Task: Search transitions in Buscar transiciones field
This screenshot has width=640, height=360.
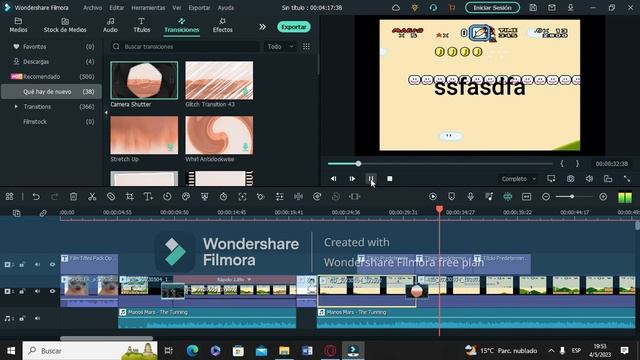Action: pyautogui.click(x=185, y=47)
